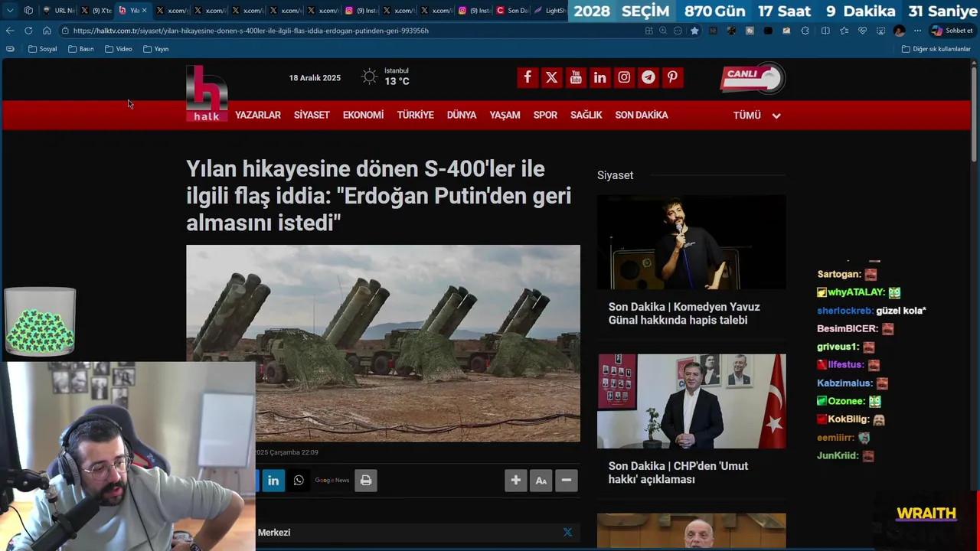Open SON DAKİKA menu item
The height and width of the screenshot is (551, 980).
(x=642, y=115)
